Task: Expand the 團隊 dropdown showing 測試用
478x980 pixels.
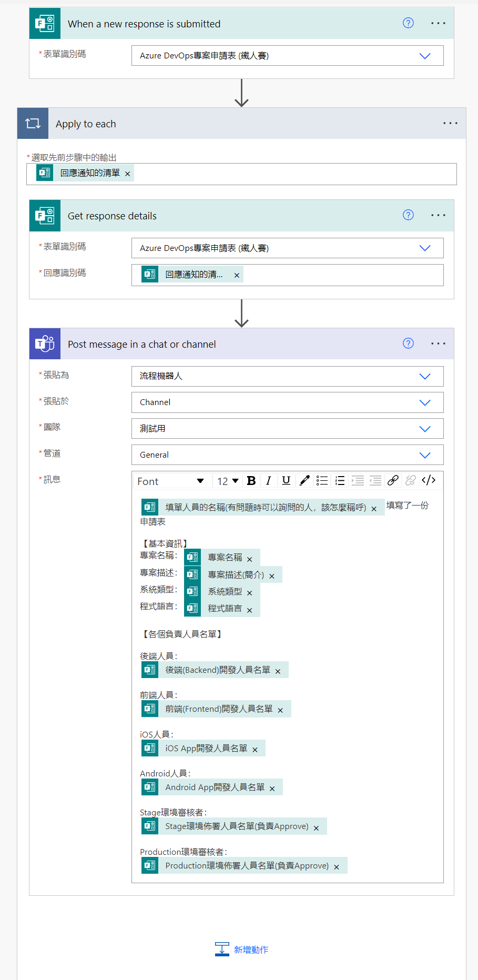Action: click(x=425, y=429)
